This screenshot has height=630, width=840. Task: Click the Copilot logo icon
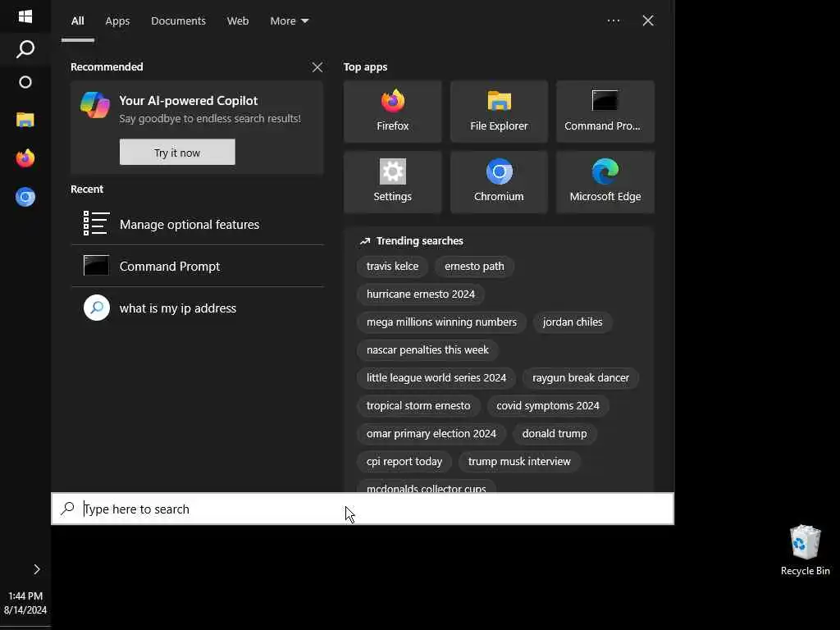coord(95,105)
